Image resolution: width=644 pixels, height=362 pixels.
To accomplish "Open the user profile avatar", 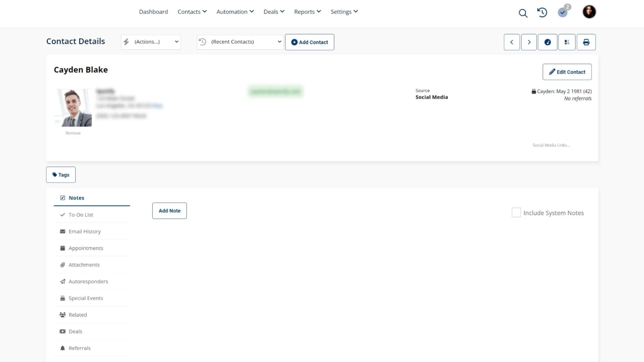I will [589, 12].
